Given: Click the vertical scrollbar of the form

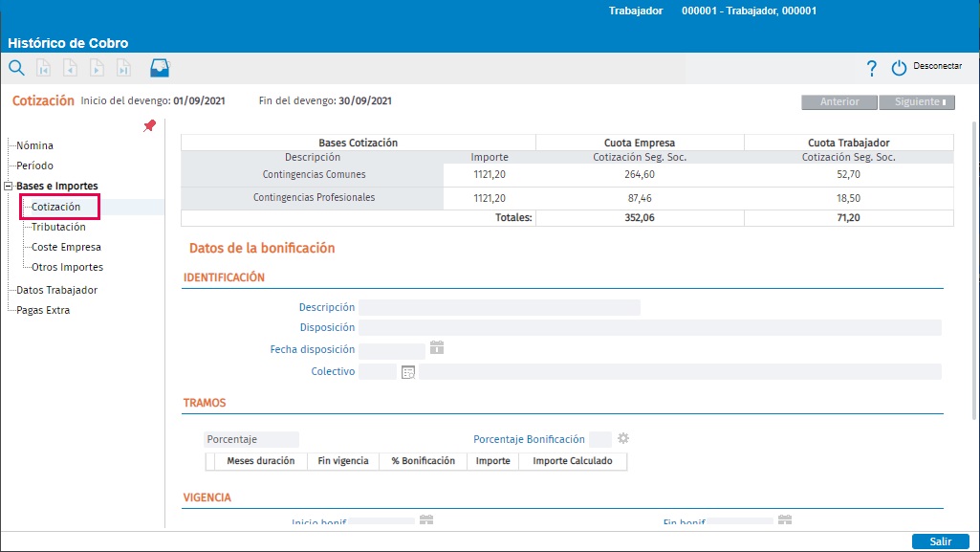Looking at the screenshot, I should pos(975,269).
